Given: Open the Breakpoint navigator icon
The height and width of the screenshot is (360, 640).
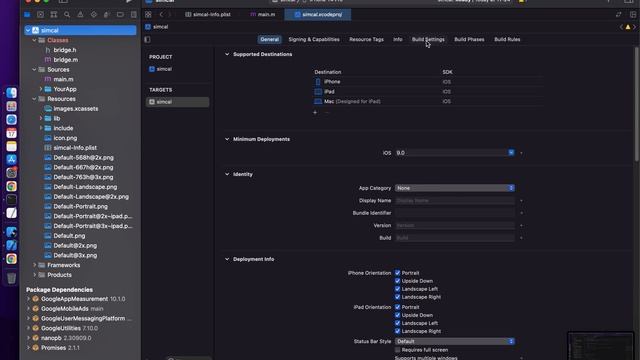Looking at the screenshot, I should tap(120, 15).
